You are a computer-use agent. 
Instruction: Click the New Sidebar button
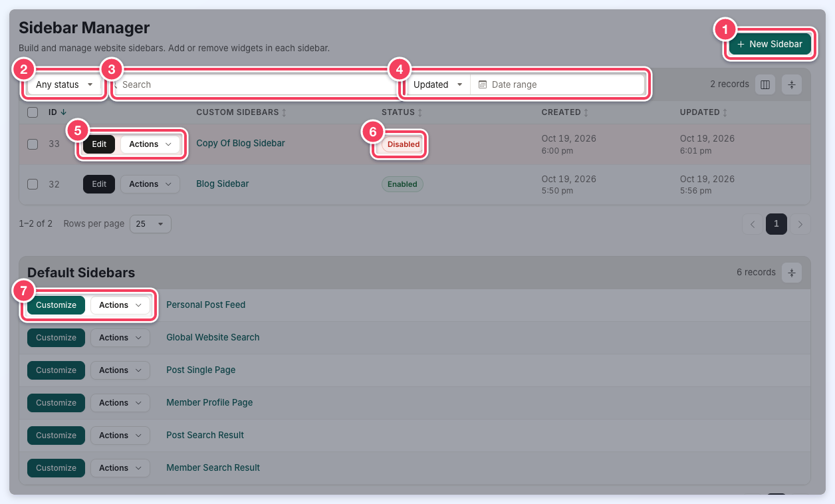coord(770,44)
